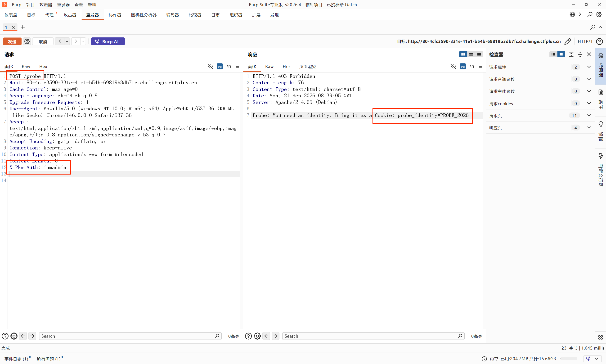Open 事件日志 (1) in status bar

(x=16, y=359)
